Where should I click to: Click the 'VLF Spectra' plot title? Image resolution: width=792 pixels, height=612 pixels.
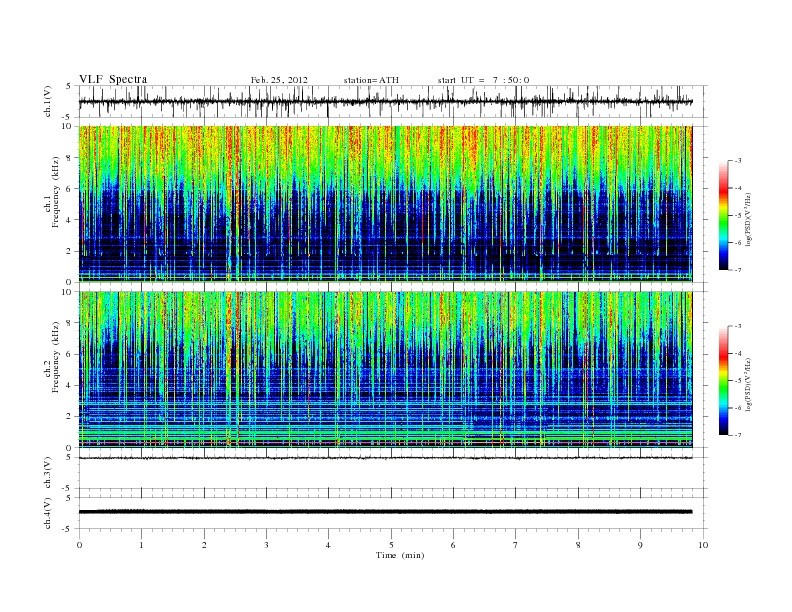click(x=113, y=79)
